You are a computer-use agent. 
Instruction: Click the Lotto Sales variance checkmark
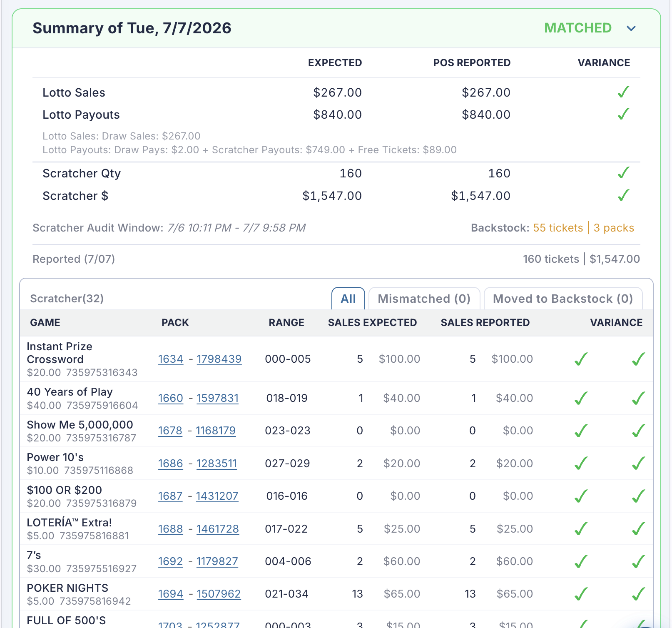click(x=623, y=92)
